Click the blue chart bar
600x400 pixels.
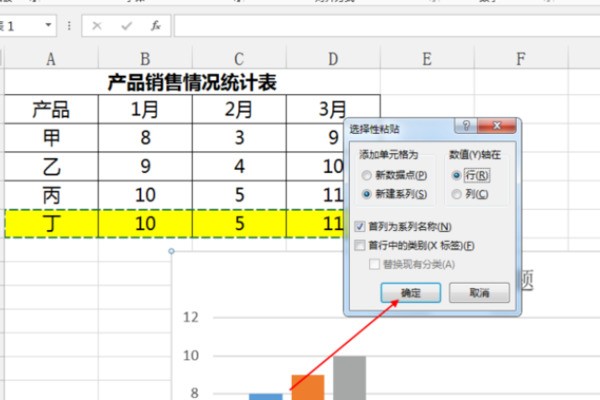coord(265,396)
